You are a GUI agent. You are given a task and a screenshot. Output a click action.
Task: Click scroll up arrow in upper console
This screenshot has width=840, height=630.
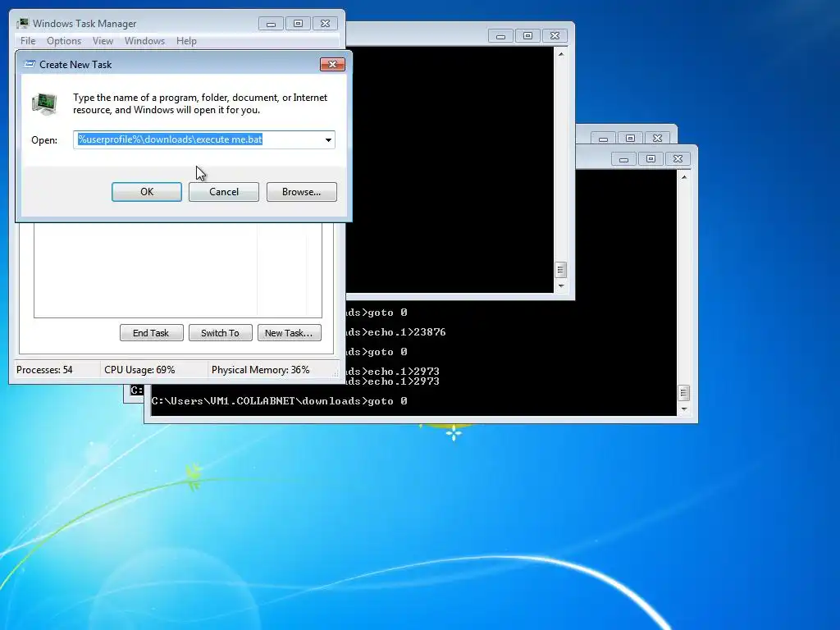point(560,54)
